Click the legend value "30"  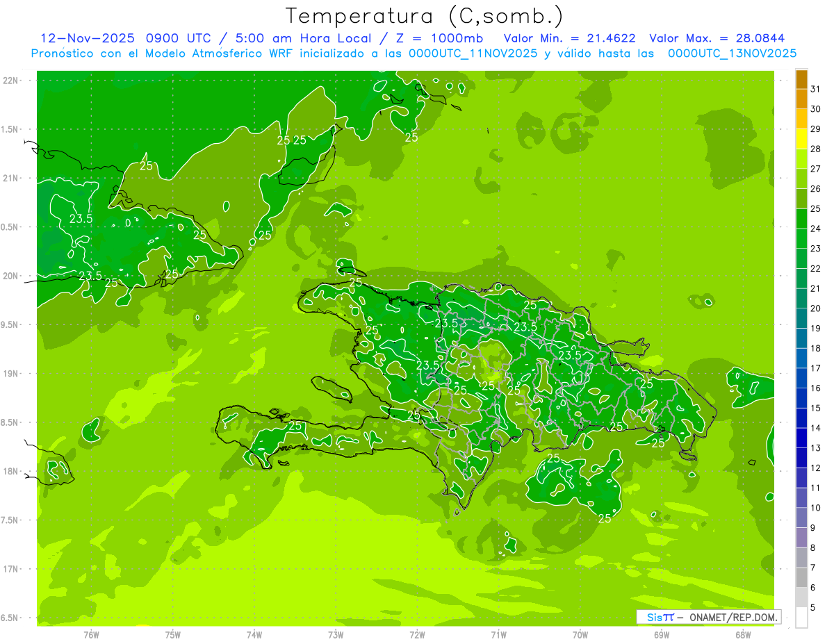pyautogui.click(x=816, y=109)
